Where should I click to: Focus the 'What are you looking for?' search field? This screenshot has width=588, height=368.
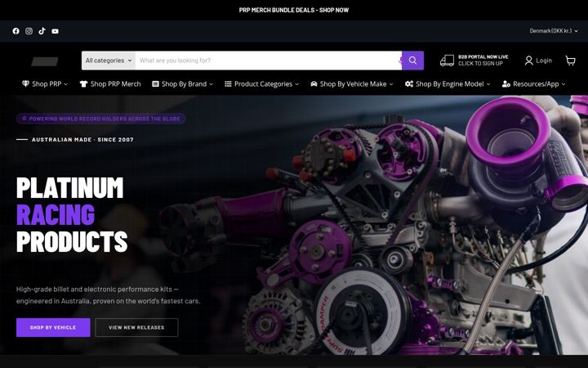[x=268, y=61]
